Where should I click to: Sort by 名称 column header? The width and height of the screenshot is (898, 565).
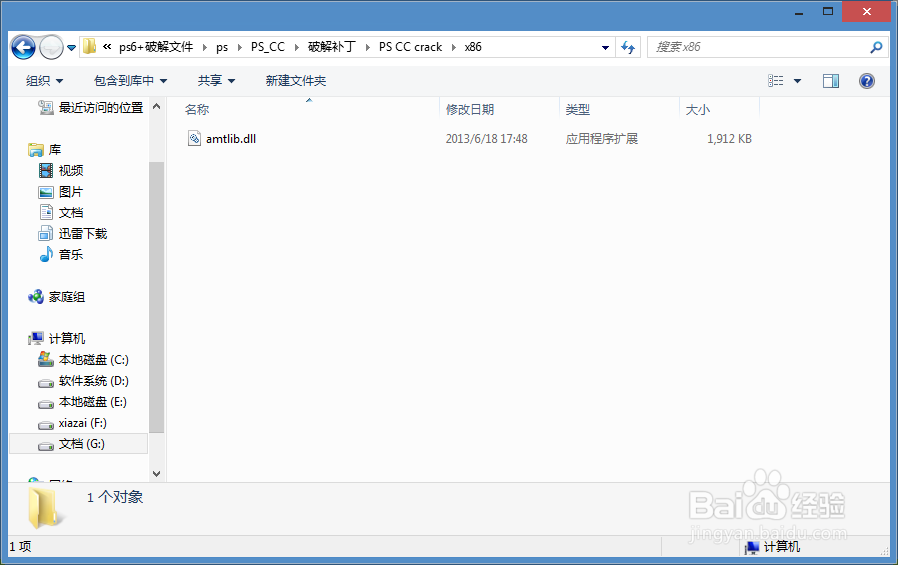coord(197,109)
